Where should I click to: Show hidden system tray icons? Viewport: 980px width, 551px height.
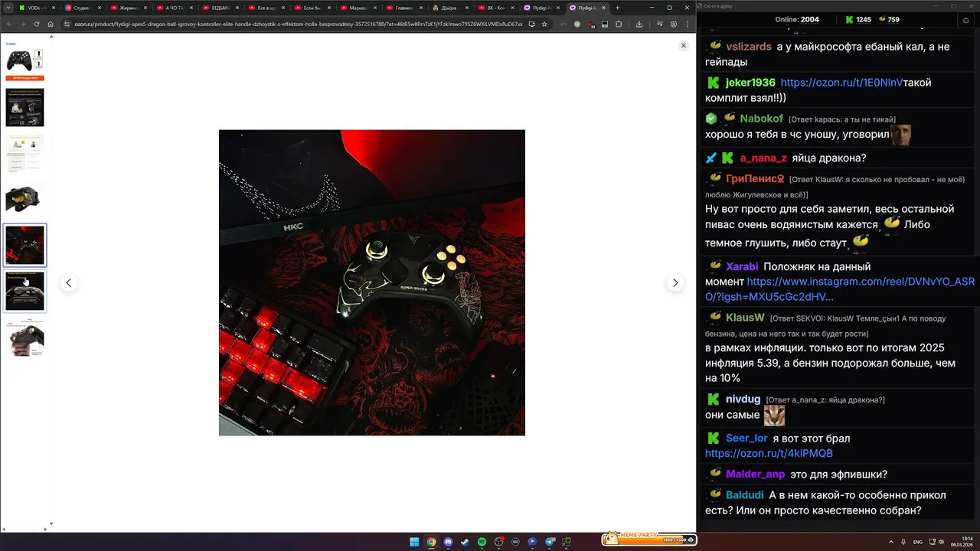891,542
